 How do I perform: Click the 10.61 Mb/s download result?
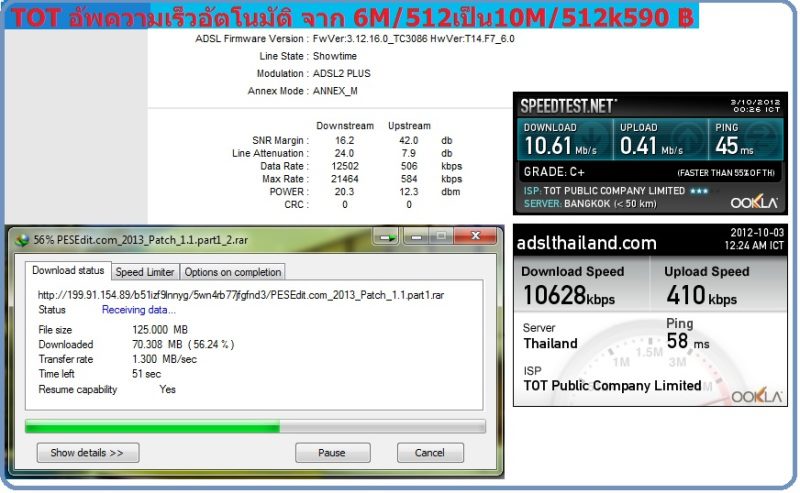click(560, 145)
